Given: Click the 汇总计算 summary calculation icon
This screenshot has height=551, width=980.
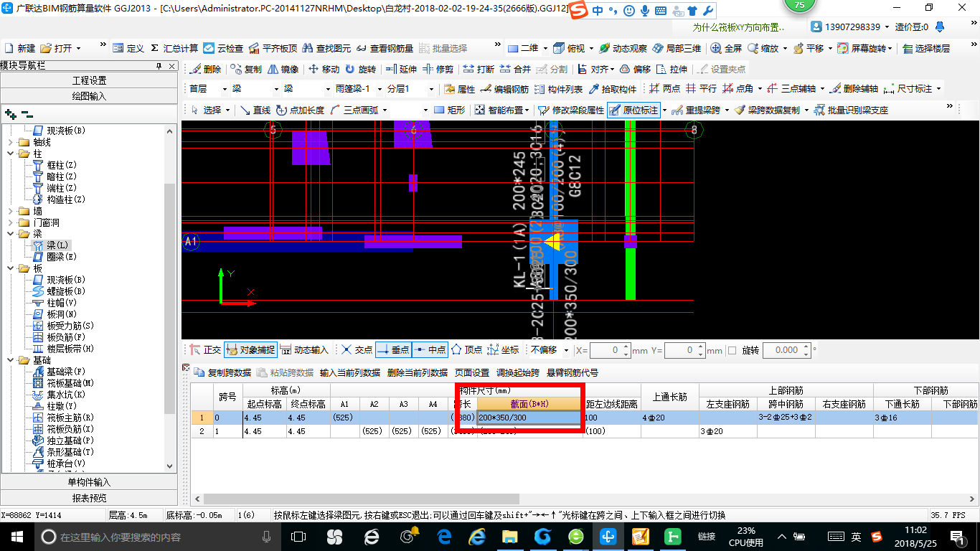Looking at the screenshot, I should tap(174, 48).
